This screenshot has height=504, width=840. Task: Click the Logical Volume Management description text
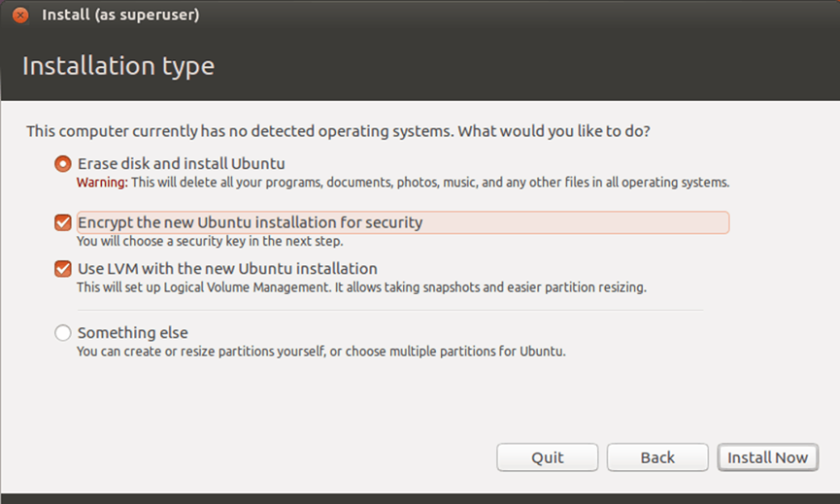click(361, 287)
